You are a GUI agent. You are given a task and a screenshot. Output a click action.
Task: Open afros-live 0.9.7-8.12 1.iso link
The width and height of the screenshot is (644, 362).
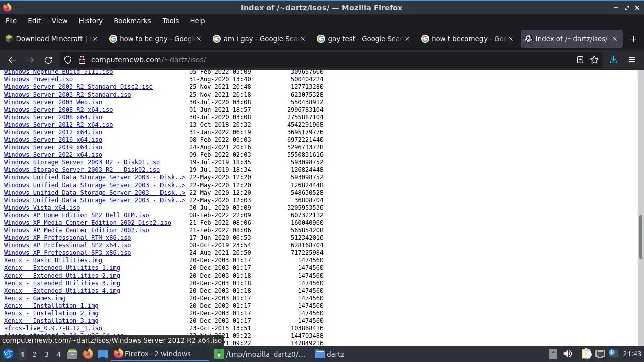(x=53, y=328)
